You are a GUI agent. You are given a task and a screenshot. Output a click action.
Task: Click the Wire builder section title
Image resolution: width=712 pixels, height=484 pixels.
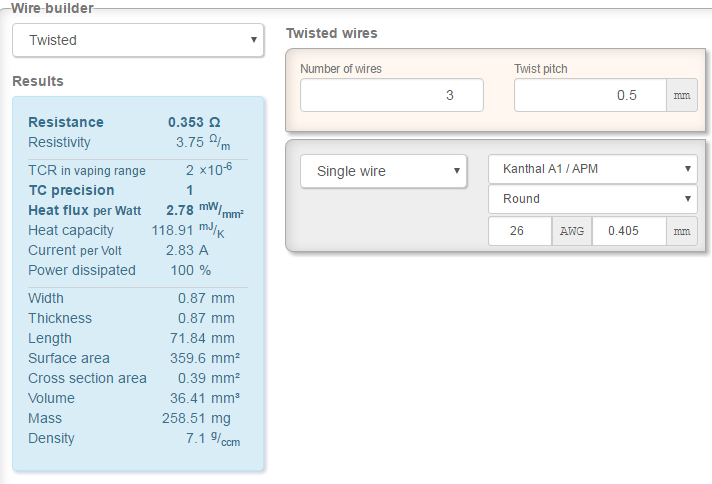[52, 8]
